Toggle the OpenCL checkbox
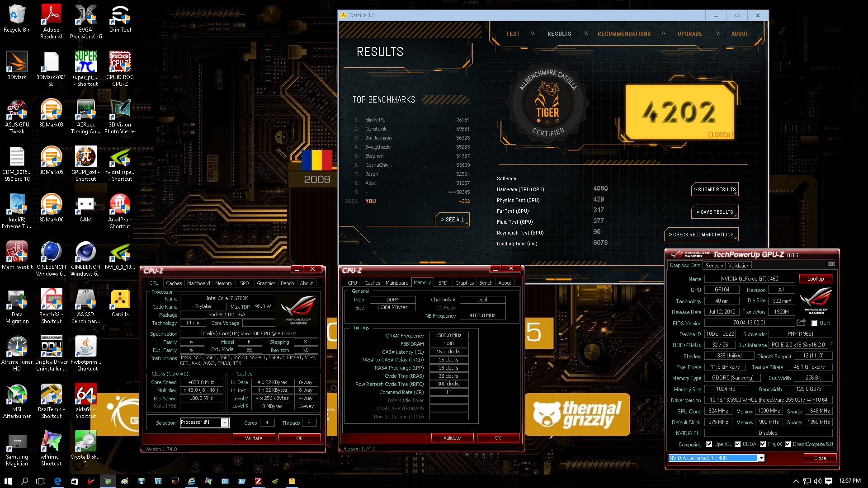 tap(709, 444)
